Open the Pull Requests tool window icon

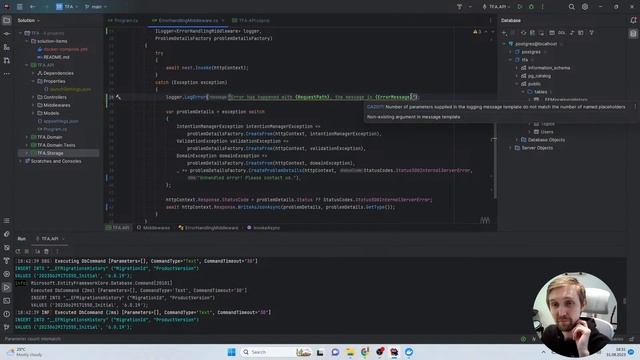7,60
